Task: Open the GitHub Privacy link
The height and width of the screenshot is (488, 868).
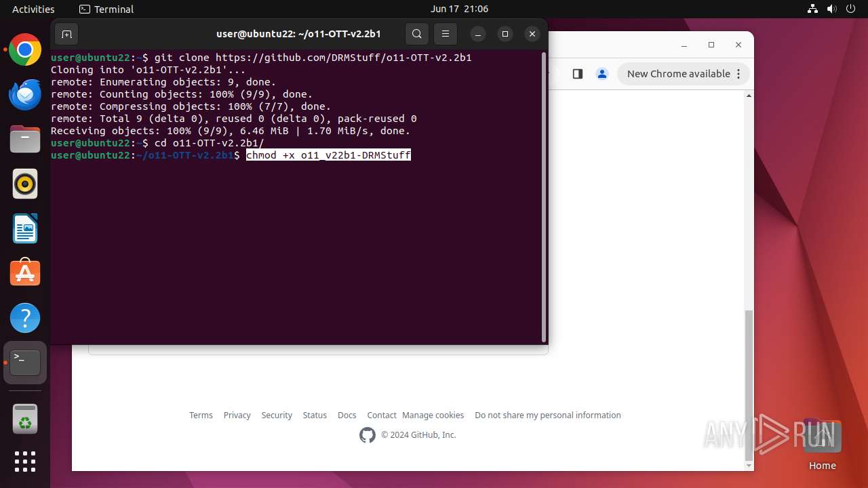Action: [237, 415]
